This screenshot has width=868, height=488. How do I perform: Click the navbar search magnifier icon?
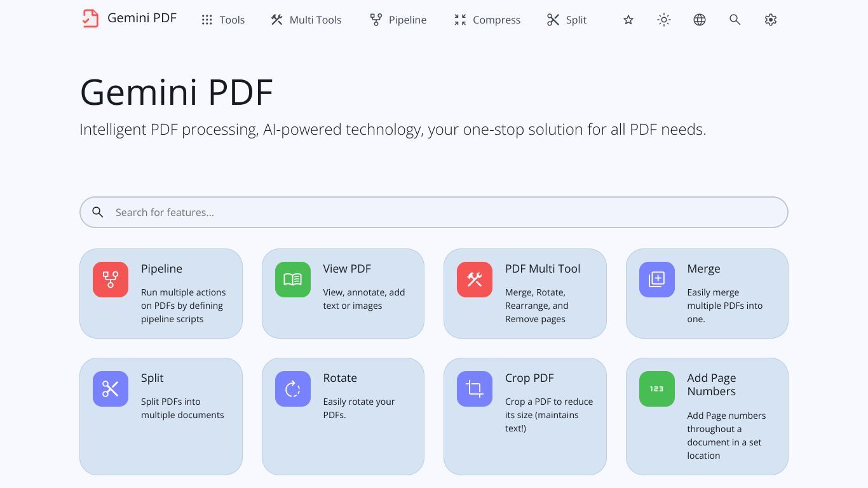click(735, 20)
